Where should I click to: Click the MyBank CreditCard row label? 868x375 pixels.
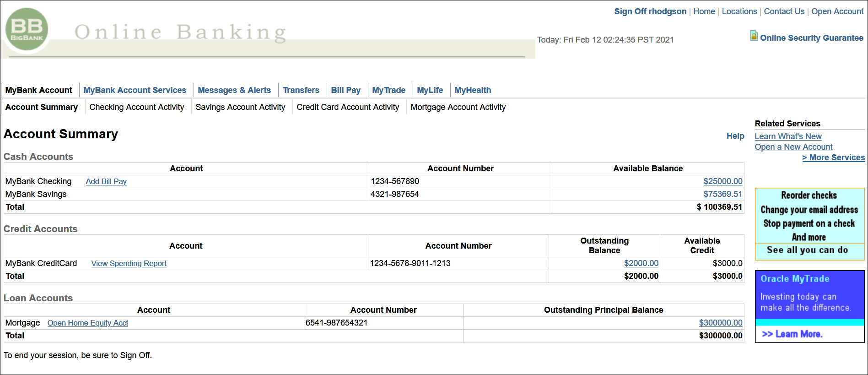41,263
